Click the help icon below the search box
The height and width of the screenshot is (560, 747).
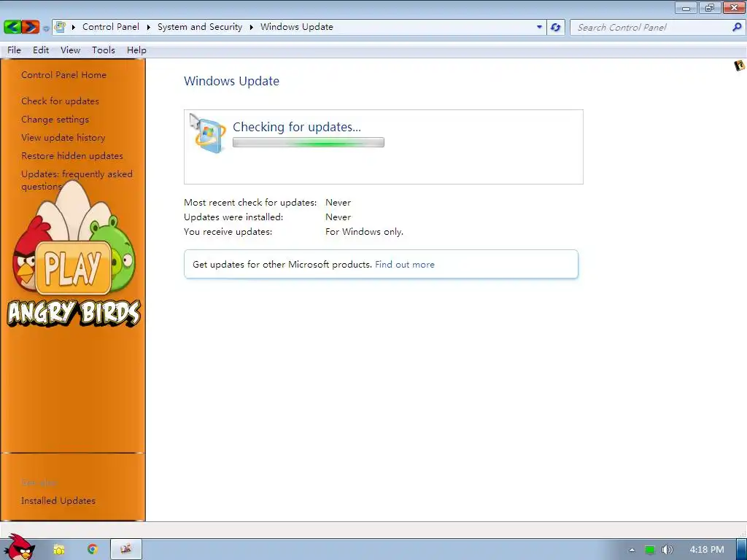click(x=740, y=66)
